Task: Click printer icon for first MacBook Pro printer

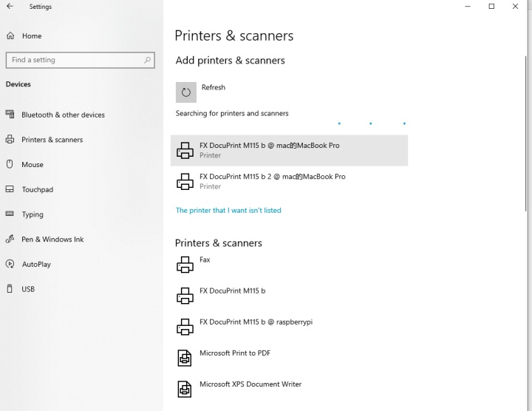Action: [185, 150]
